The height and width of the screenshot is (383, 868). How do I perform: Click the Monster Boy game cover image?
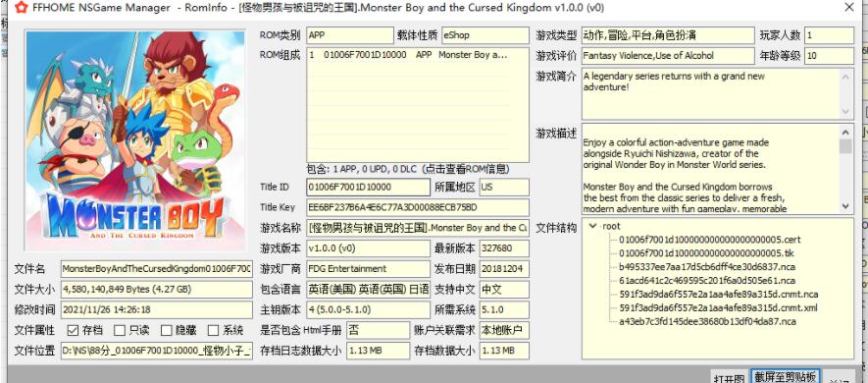135,140
